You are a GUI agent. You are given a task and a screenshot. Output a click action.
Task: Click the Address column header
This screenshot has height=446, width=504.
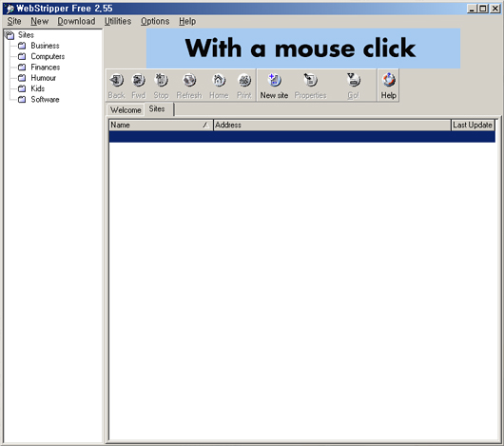332,125
